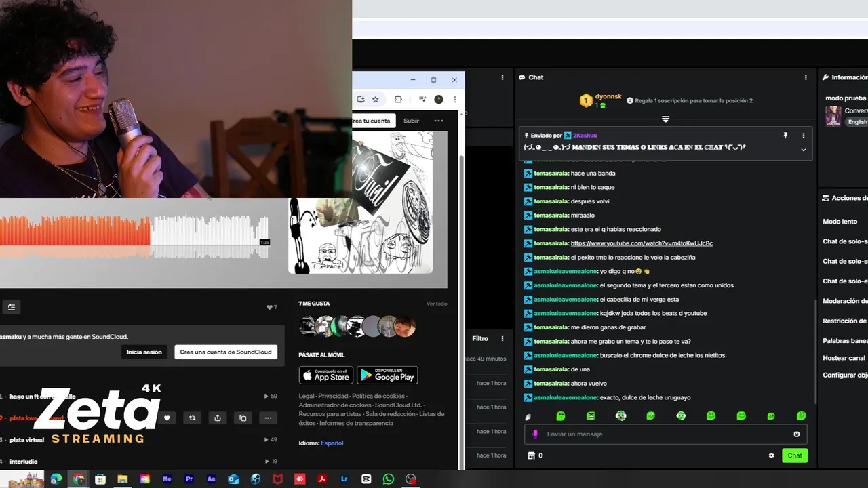Share the track with the share icon
The width and height of the screenshot is (868, 488).
pyautogui.click(x=218, y=418)
